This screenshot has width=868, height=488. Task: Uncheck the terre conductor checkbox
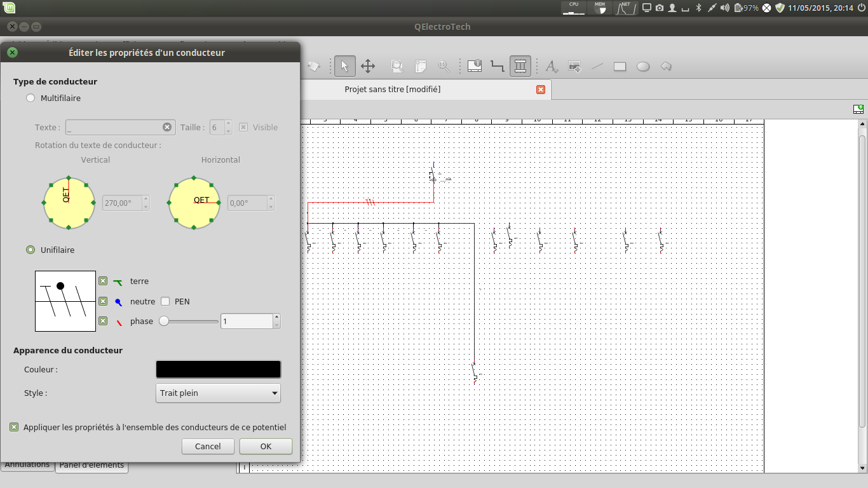pos(103,281)
